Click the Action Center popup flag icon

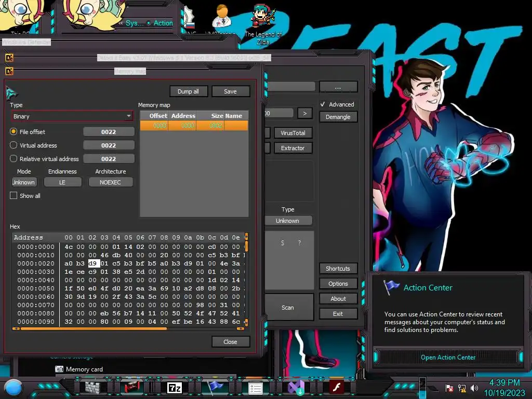click(391, 287)
